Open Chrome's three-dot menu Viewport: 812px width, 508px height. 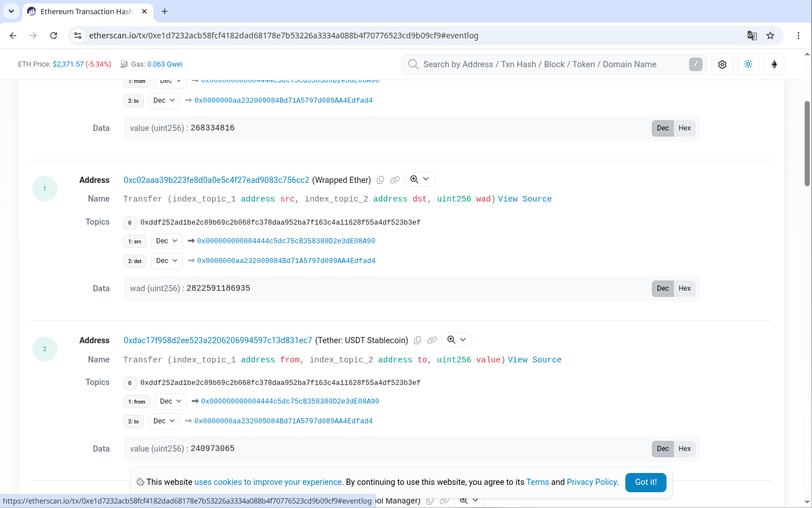(x=798, y=36)
